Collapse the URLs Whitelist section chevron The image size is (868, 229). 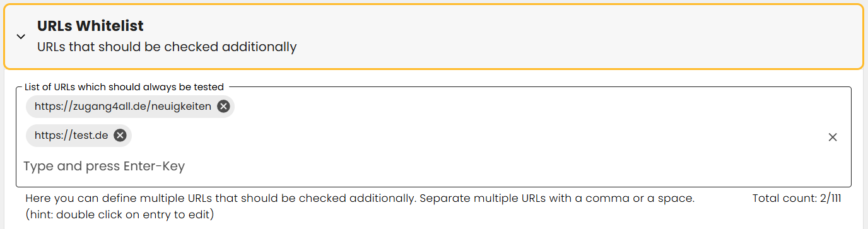tap(21, 37)
